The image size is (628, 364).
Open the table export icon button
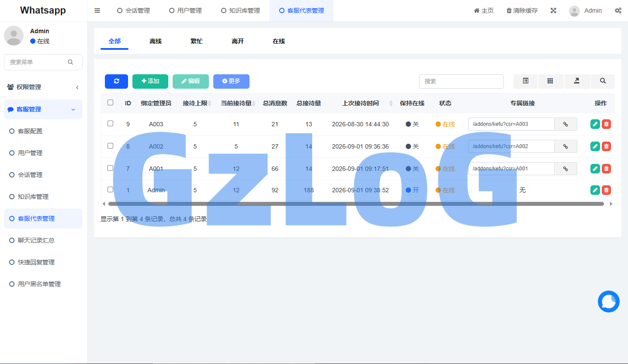(x=577, y=81)
